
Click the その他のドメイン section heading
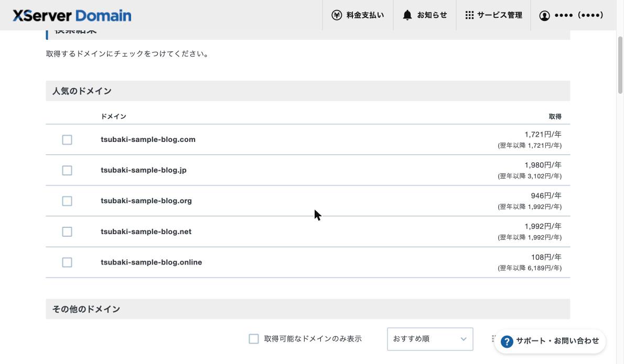tap(87, 309)
